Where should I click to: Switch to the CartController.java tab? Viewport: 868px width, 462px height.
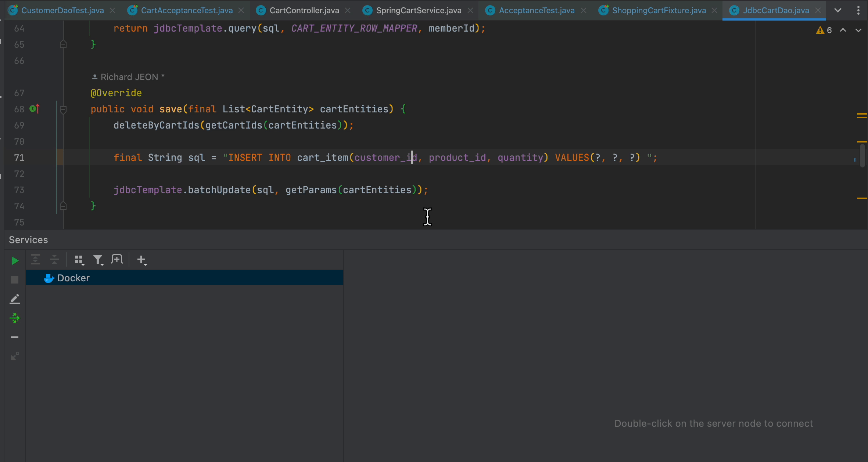[304, 10]
